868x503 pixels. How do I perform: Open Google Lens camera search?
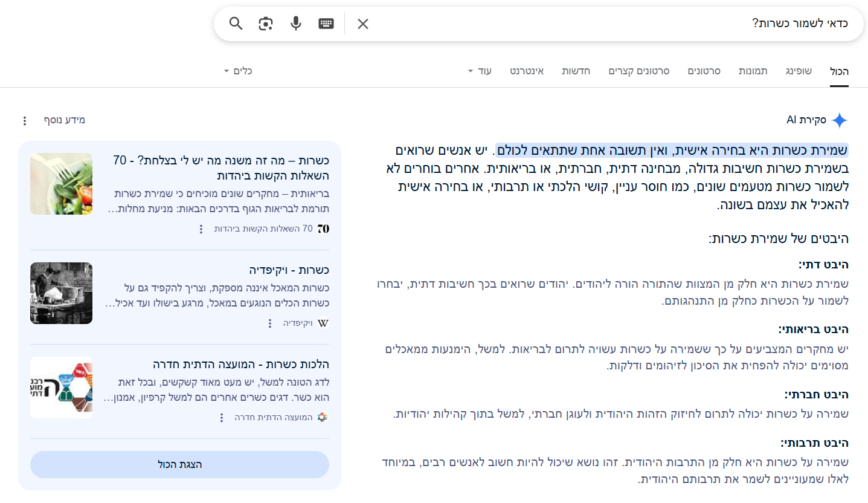coord(266,24)
